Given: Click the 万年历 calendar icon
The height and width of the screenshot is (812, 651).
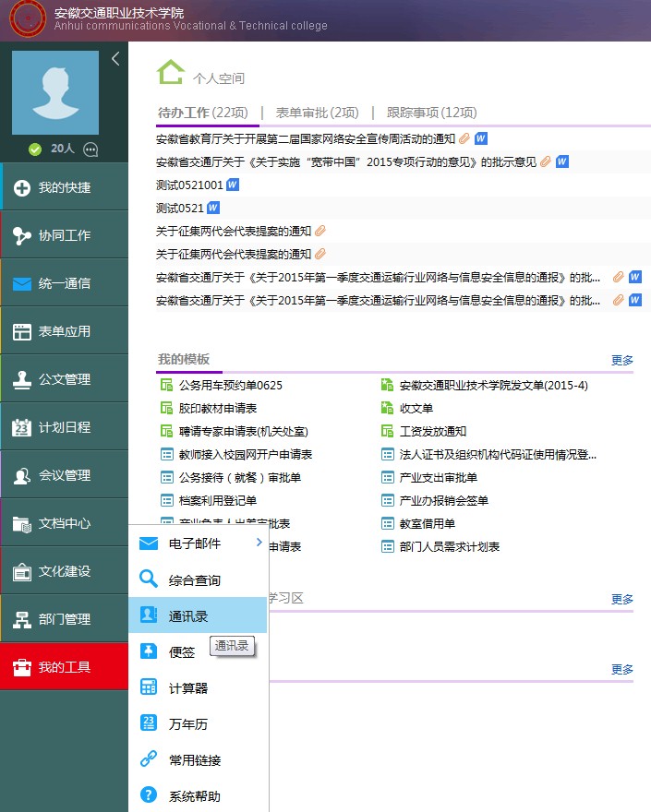Looking at the screenshot, I should (148, 723).
